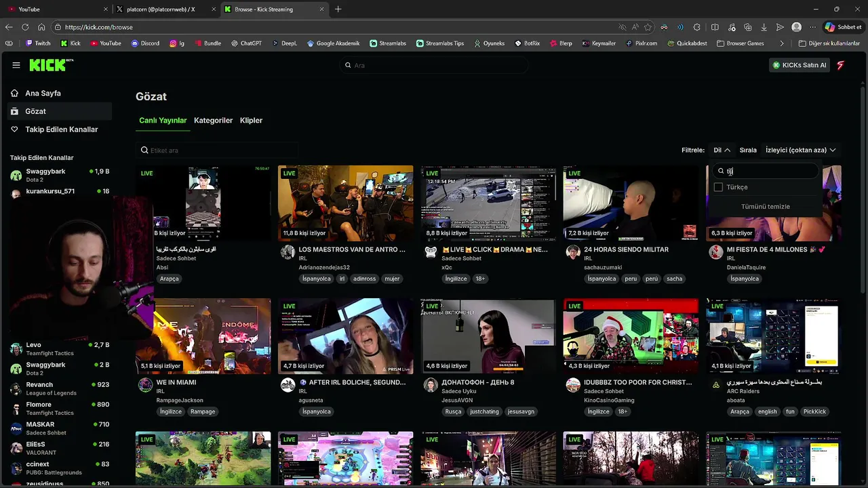Image resolution: width=868 pixels, height=488 pixels.
Task: Click the browser back arrow
Action: coord(9,27)
